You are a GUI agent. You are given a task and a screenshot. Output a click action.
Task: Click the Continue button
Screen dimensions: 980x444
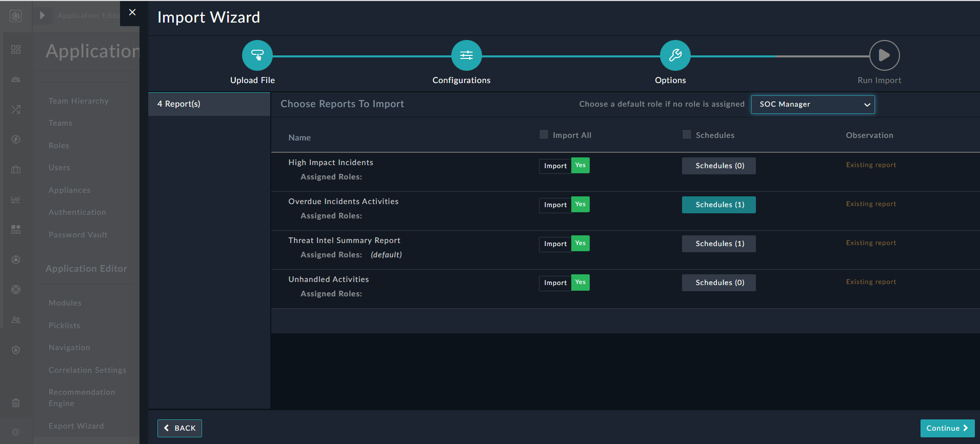947,428
